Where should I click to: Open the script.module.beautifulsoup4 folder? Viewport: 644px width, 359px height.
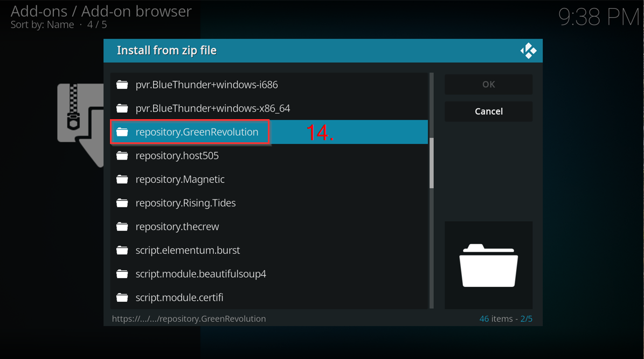point(269,274)
